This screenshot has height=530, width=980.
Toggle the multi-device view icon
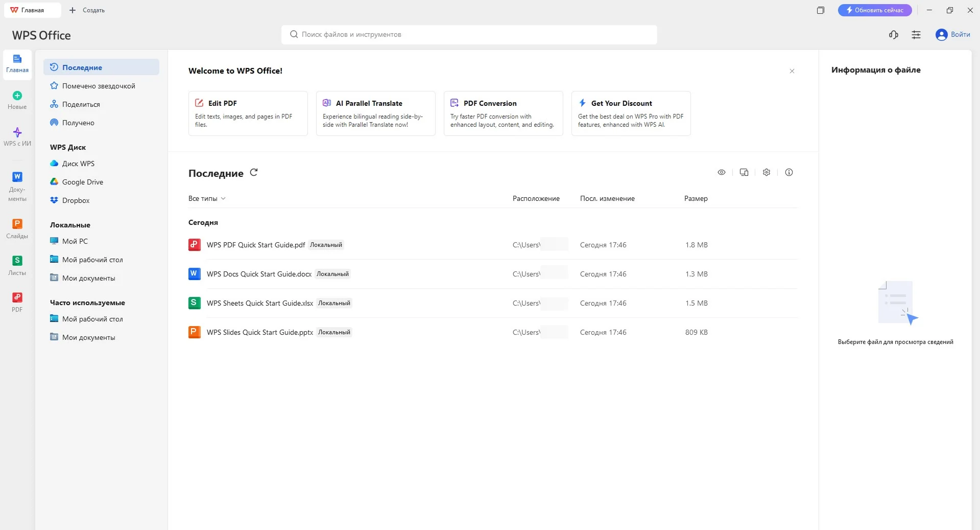pos(744,173)
